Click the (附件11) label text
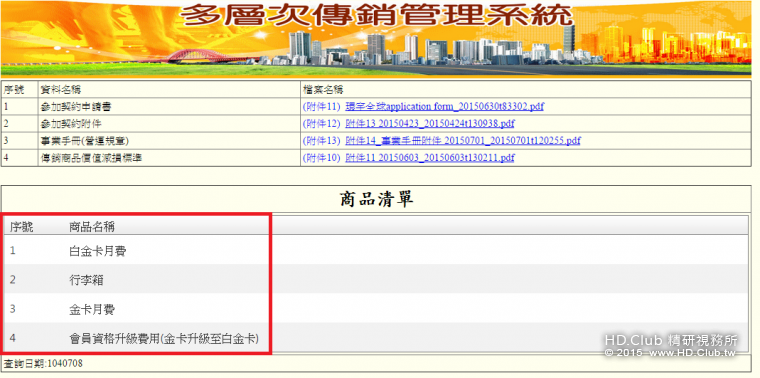 click(x=322, y=106)
